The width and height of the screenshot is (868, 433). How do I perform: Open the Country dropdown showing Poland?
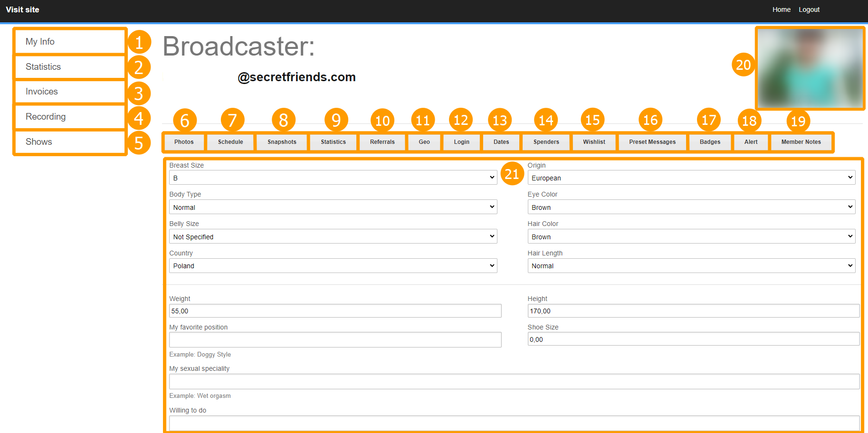click(x=333, y=266)
